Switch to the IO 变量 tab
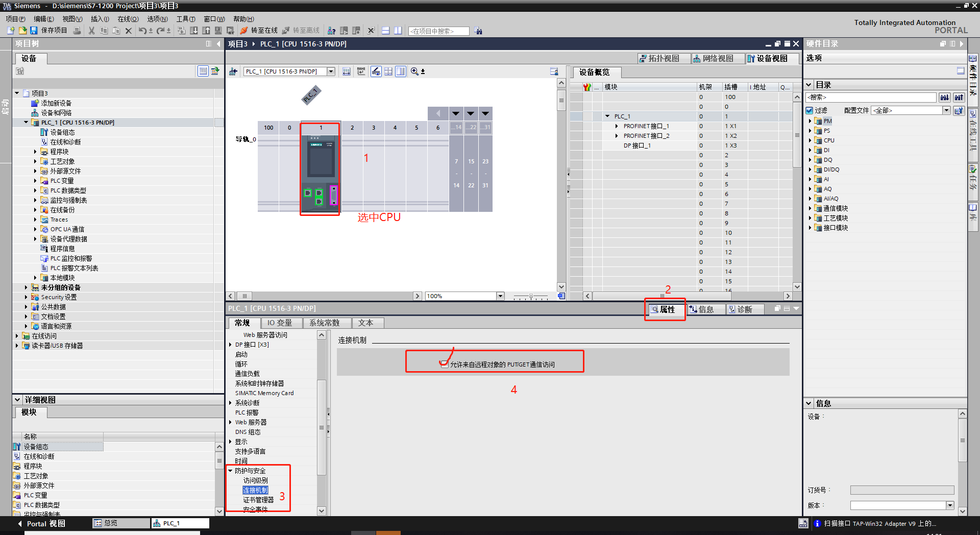This screenshot has height=535, width=980. point(280,323)
